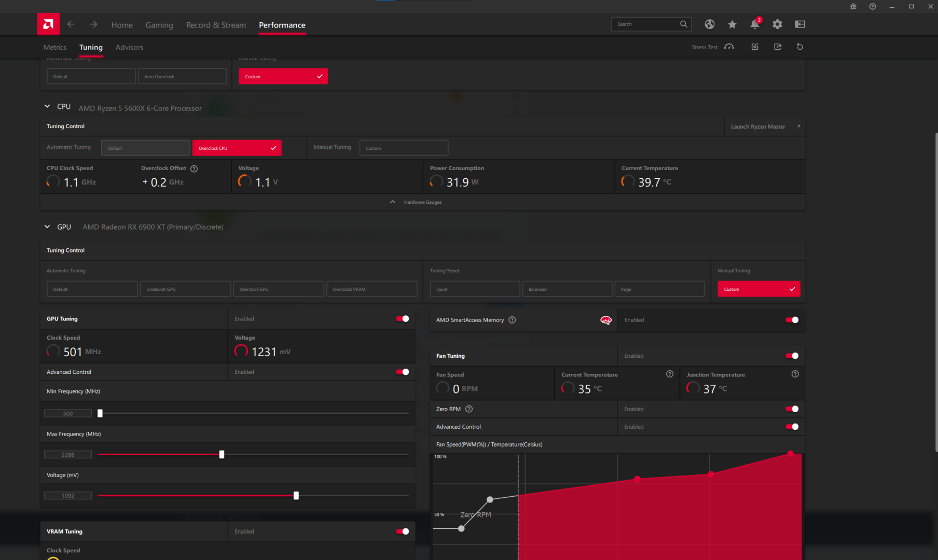Click the Voltage value field 1092
The image size is (938, 560).
[x=68, y=496]
